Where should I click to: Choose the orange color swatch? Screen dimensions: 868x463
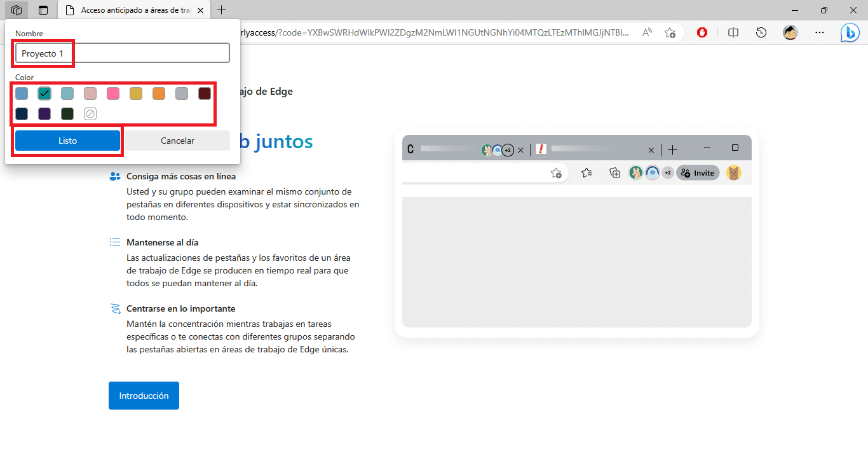pyautogui.click(x=159, y=93)
